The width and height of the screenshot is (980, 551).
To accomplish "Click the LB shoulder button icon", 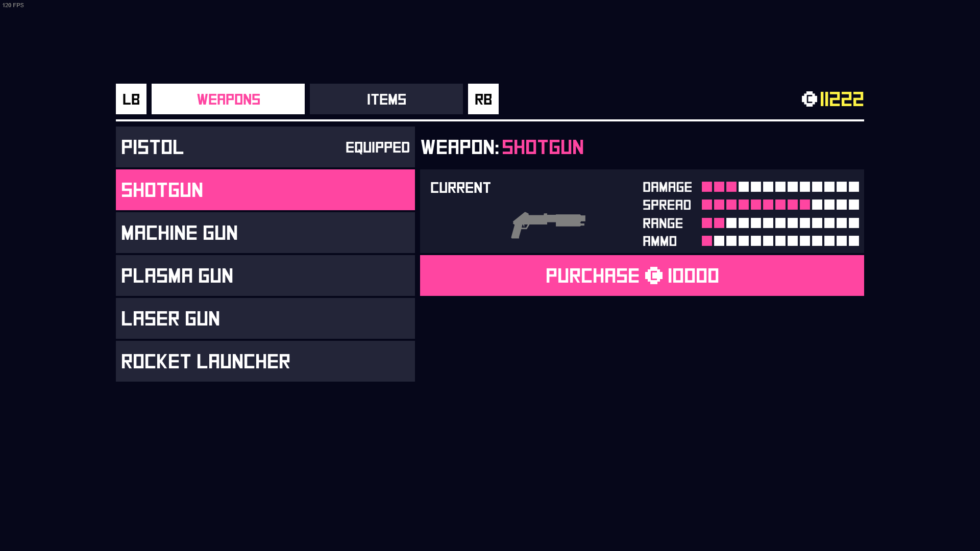I will [131, 99].
